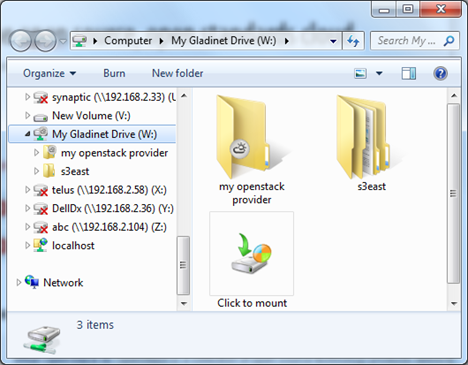Select 'abc (\\192.168.2.104) (Z:)' tree label

coord(109,227)
